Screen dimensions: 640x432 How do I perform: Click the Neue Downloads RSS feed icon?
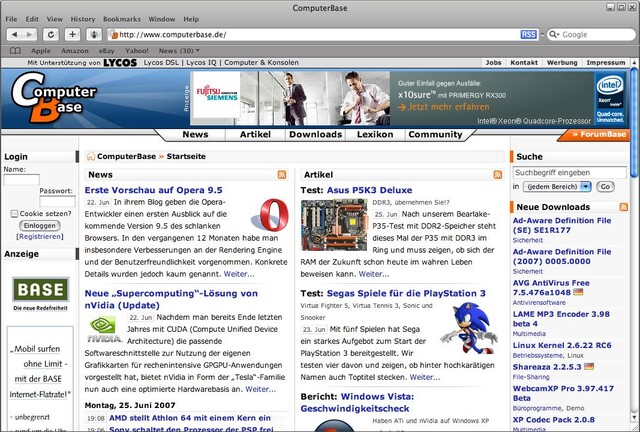point(623,207)
